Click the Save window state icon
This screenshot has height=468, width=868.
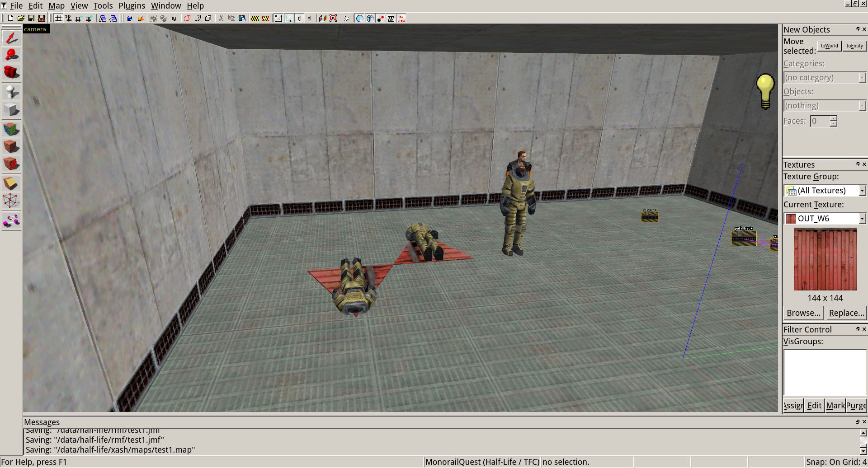(113, 18)
